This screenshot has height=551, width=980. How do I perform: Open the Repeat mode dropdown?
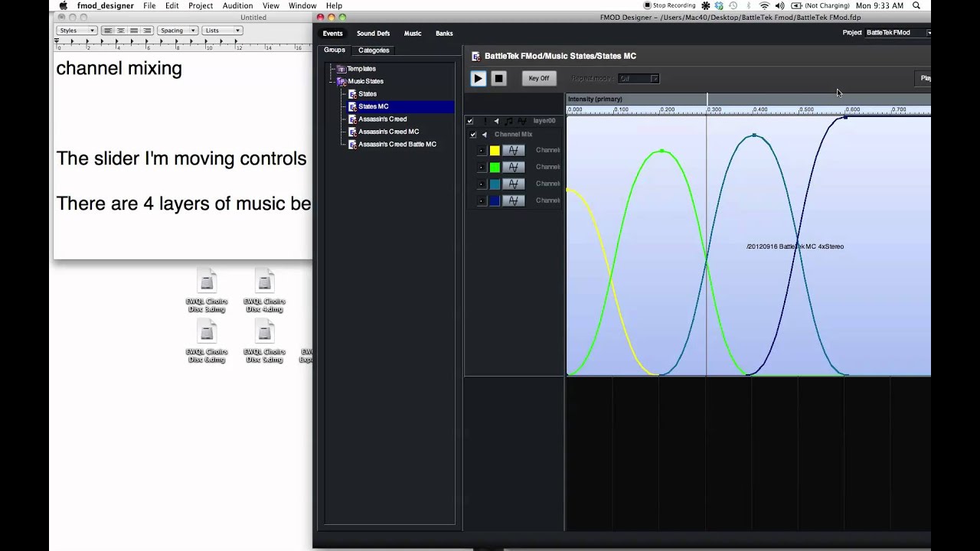tap(639, 78)
